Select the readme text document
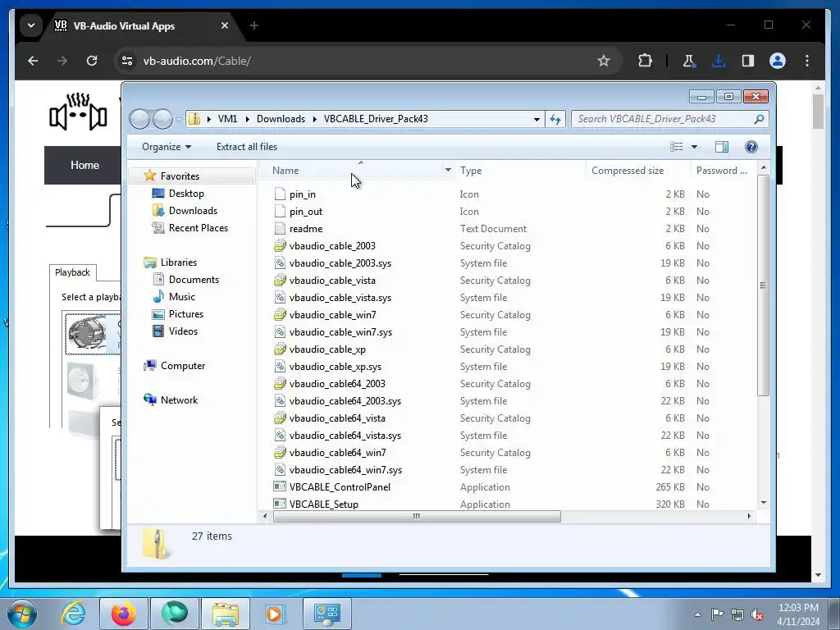This screenshot has height=630, width=840. click(x=306, y=229)
